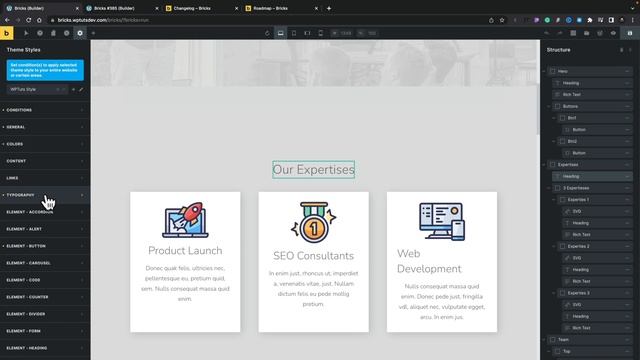
Task: Open Element - Code settings
Action: coord(45,280)
